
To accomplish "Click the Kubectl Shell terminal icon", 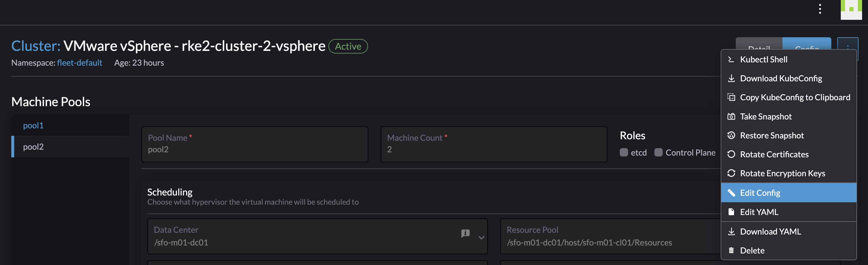I will point(731,60).
